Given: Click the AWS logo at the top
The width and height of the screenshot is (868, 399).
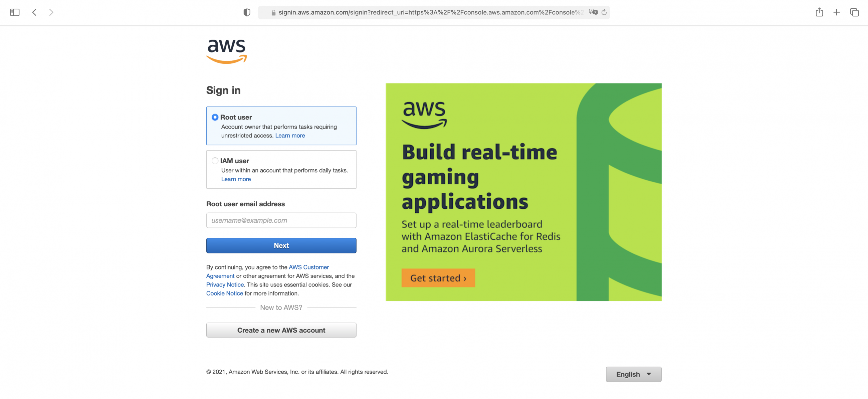Looking at the screenshot, I should click(x=226, y=51).
